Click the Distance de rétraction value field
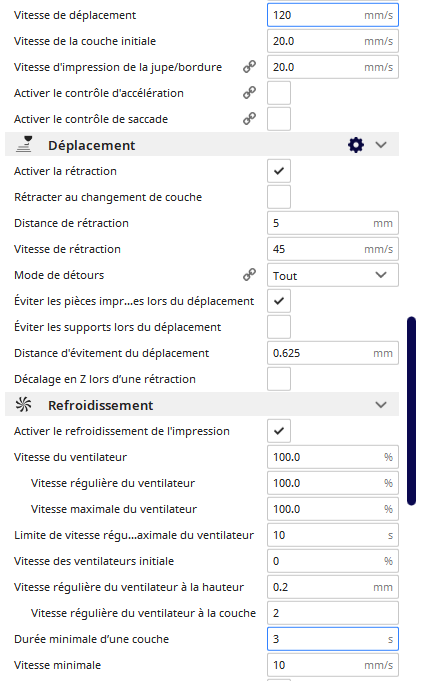This screenshot has width=421, height=681. coord(333,223)
